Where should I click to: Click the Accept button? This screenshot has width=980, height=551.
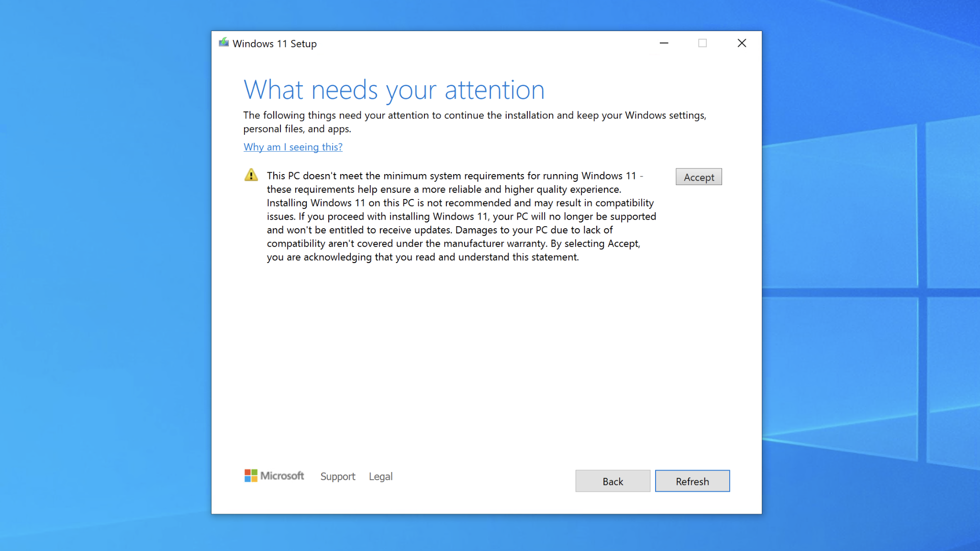(x=698, y=176)
